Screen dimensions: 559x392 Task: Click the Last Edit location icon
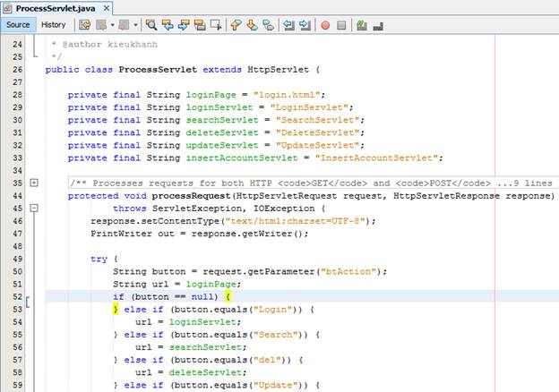click(85, 25)
